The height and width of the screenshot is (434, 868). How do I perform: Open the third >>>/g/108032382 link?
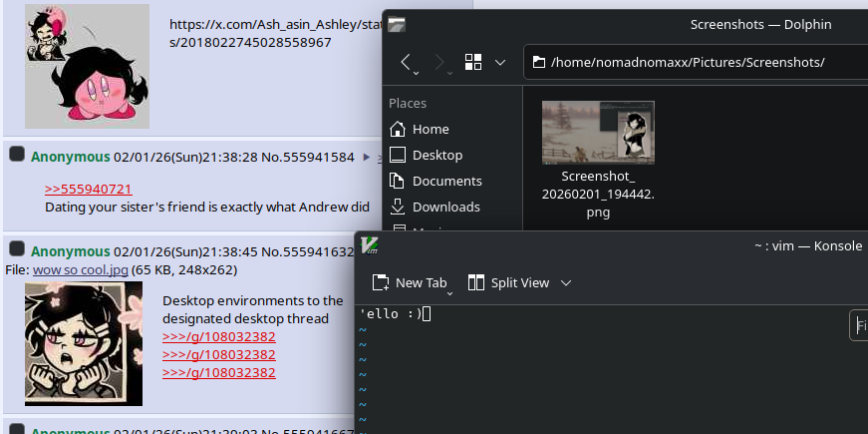[x=219, y=372]
